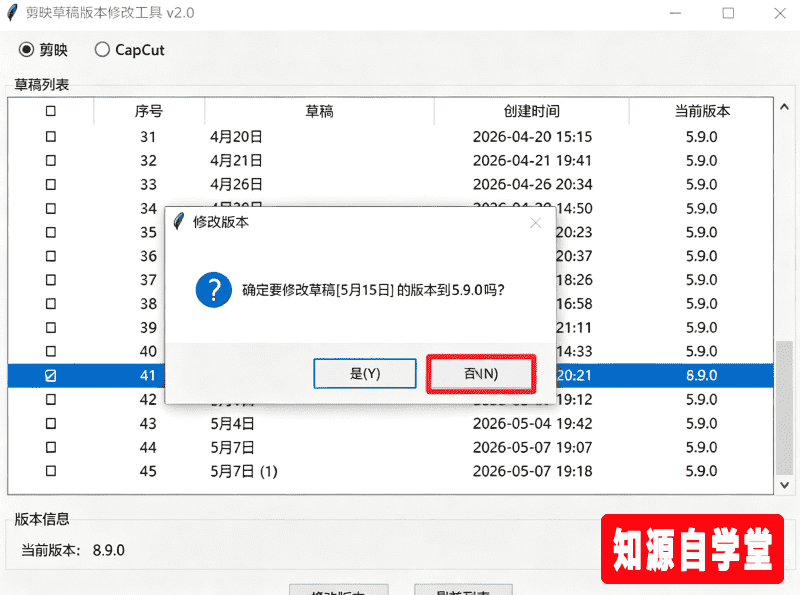Screen dimensions: 800x595
Task: Click 是(Y) to confirm version change
Action: (x=365, y=374)
